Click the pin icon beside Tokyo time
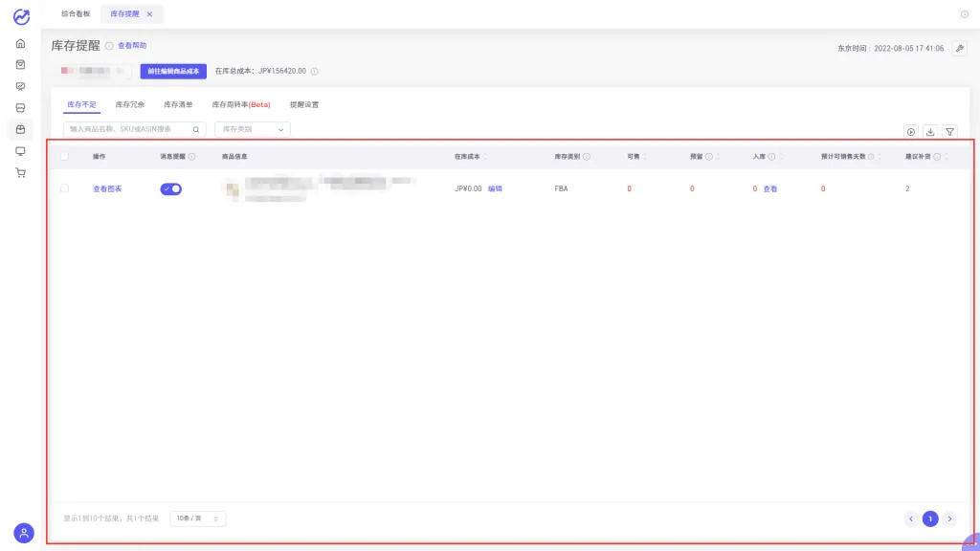The image size is (980, 551). (x=959, y=48)
